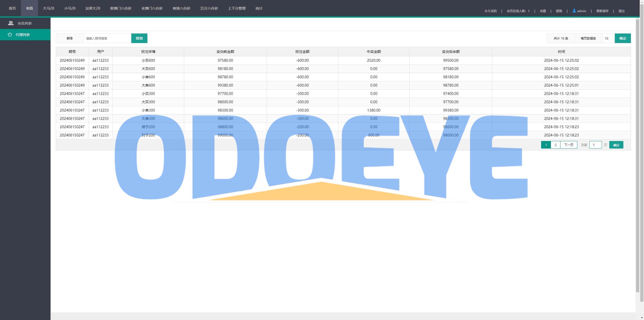Click the 提现 link

[559, 11]
